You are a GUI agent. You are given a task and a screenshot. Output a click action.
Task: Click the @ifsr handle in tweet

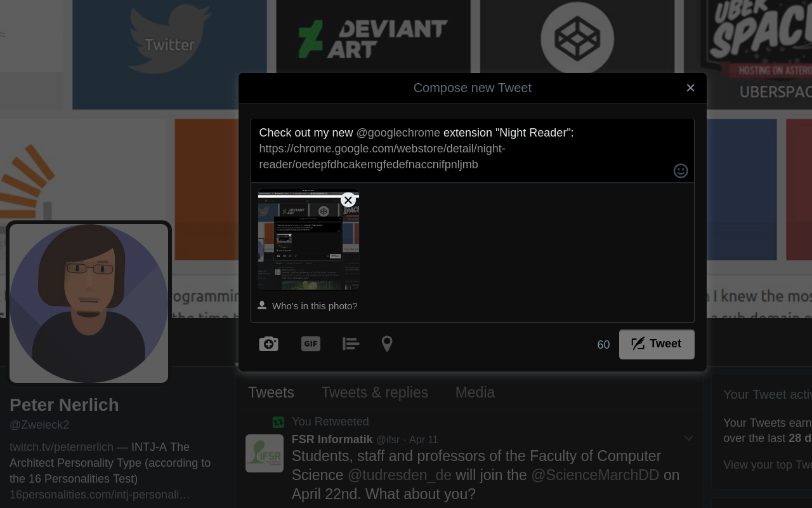click(388, 439)
